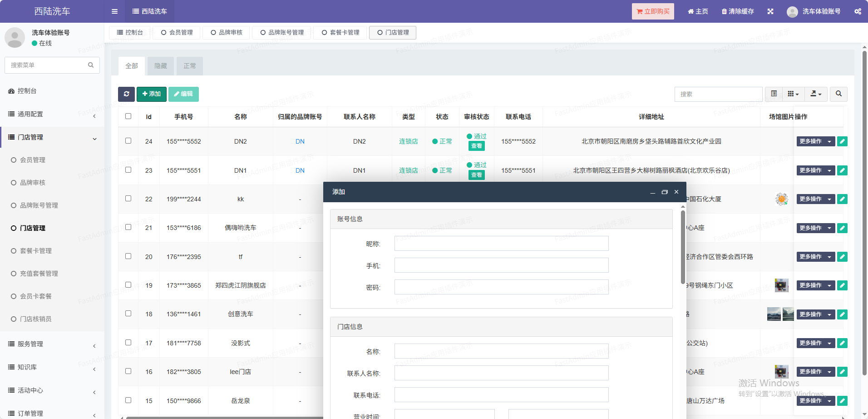Open the settings gears icon at top right
The height and width of the screenshot is (419, 868).
858,11
